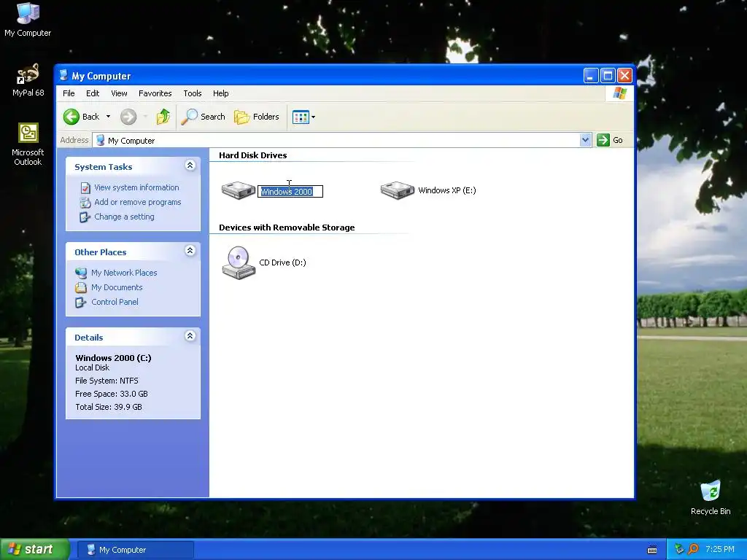Select the CD Drive (D:) icon

239,262
